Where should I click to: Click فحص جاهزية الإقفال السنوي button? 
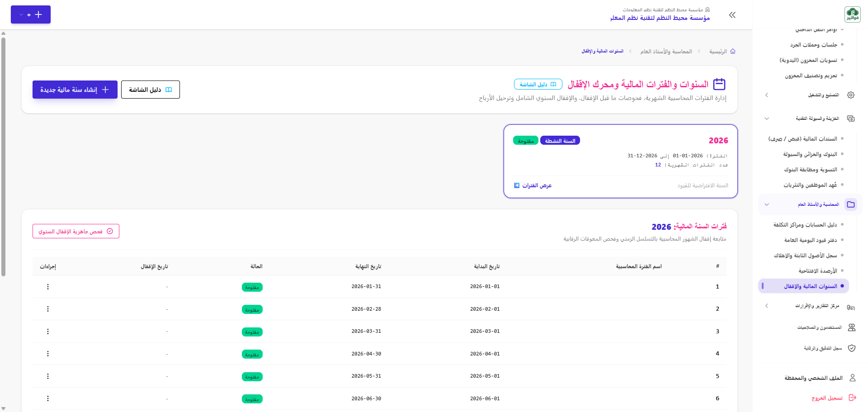click(76, 231)
